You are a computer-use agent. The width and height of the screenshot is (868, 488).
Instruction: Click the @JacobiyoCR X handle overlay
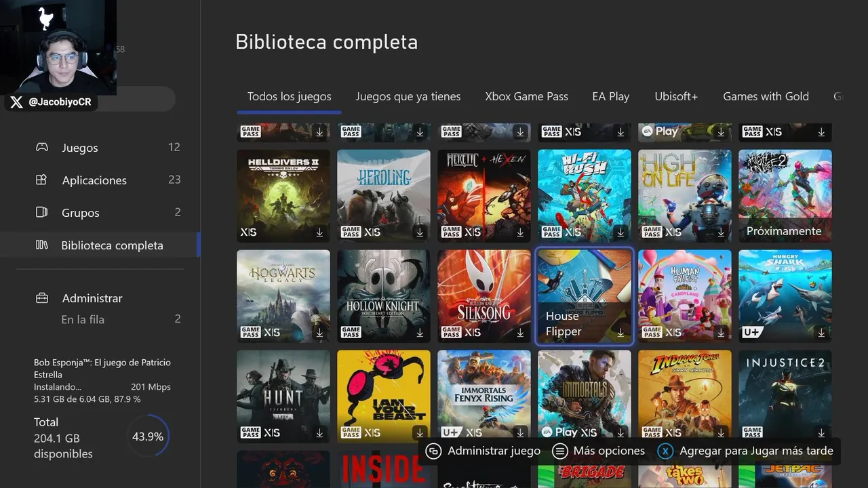(50, 102)
